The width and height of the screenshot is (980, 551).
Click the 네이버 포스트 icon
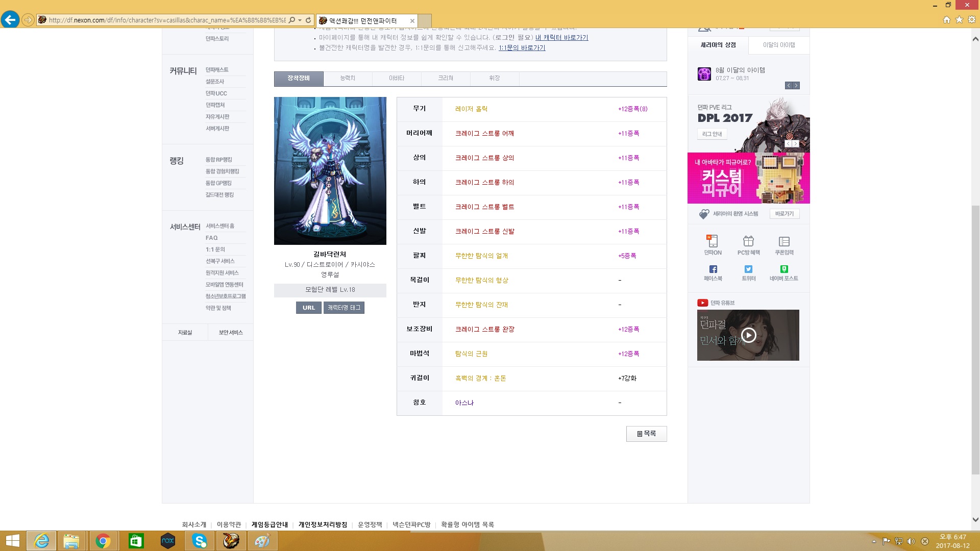coord(784,269)
